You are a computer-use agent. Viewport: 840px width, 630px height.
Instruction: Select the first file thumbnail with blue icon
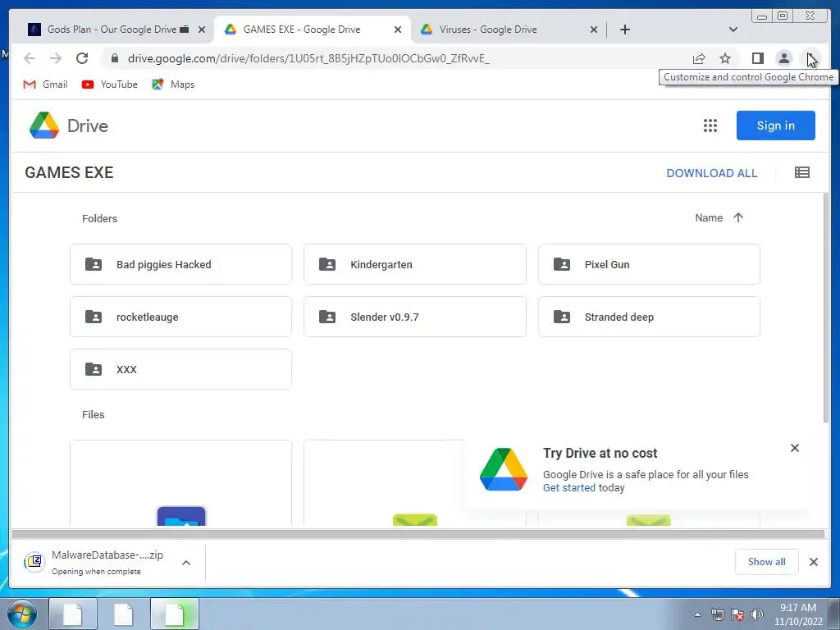(181, 483)
